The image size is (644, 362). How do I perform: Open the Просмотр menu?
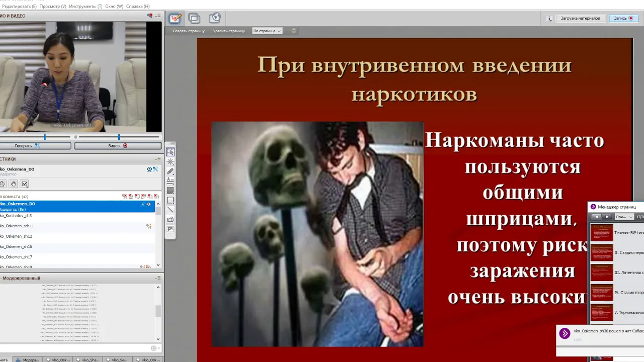(x=53, y=7)
